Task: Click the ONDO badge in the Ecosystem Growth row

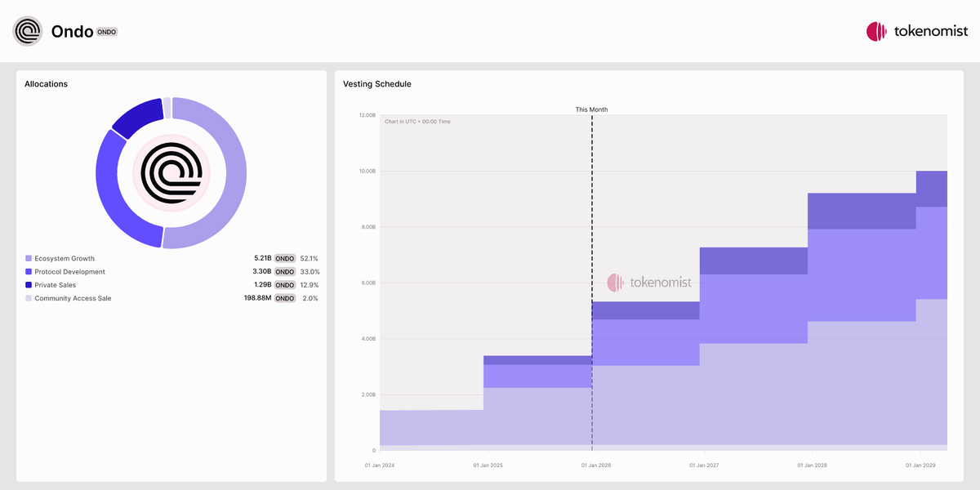Action: coord(284,258)
